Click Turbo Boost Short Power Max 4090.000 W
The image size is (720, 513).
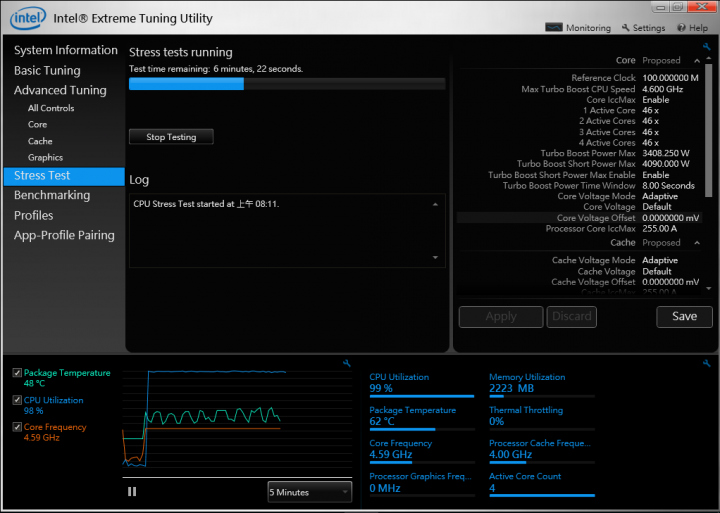[x=666, y=164]
